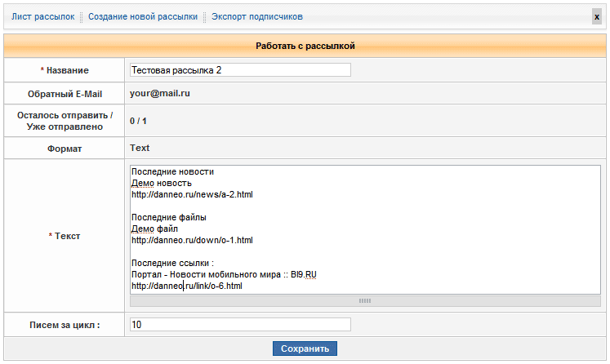Focus the Название input field

point(240,70)
